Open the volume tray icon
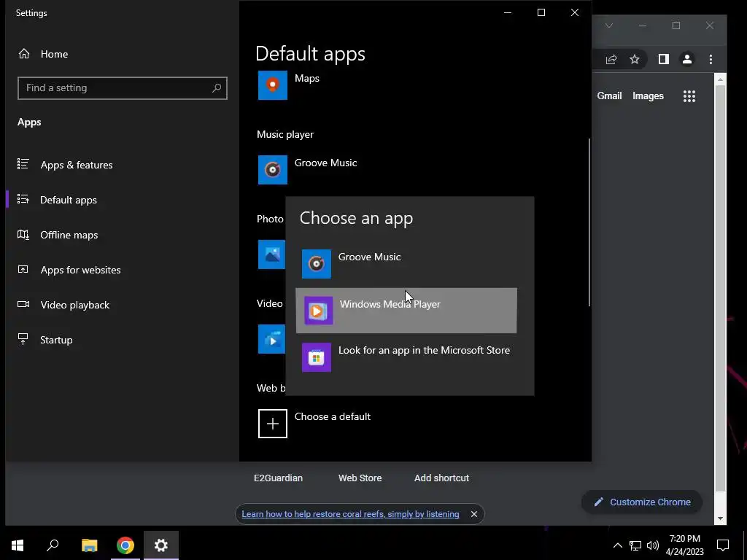The width and height of the screenshot is (747, 560). click(x=653, y=545)
